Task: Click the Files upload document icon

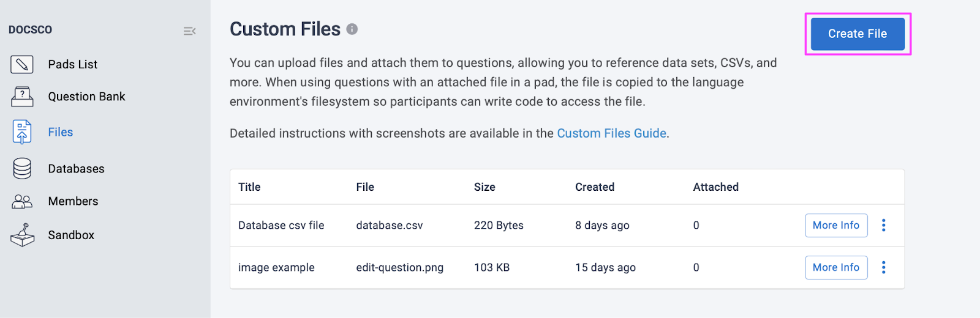Action: [x=22, y=132]
